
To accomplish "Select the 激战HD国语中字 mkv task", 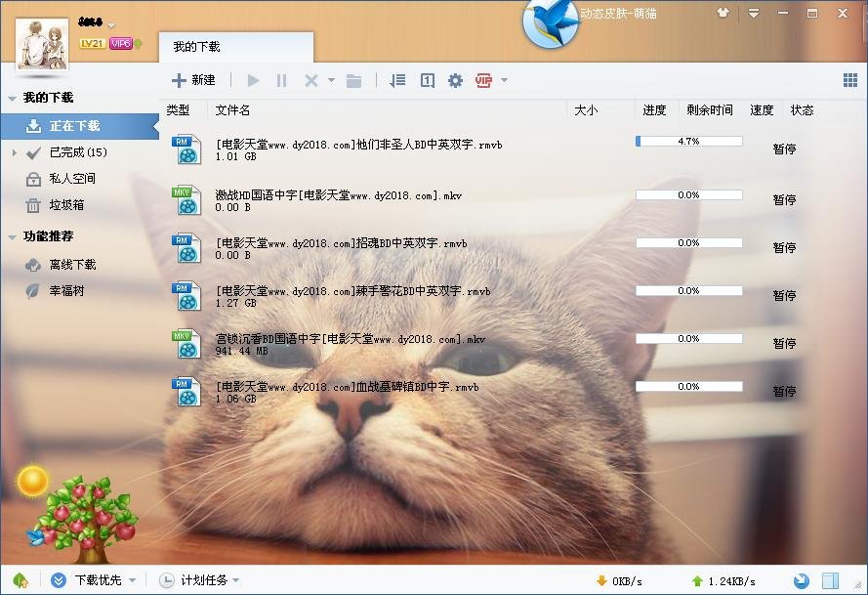I will (x=338, y=195).
